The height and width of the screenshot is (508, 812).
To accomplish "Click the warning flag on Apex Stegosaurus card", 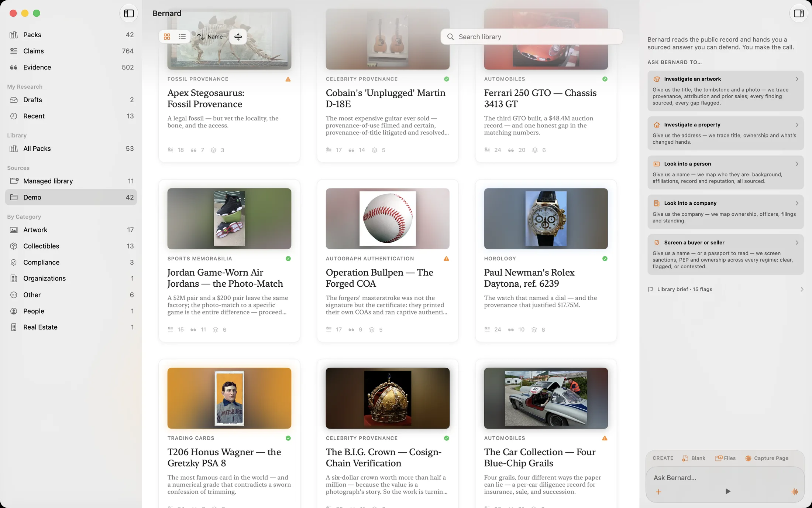I will [288, 79].
